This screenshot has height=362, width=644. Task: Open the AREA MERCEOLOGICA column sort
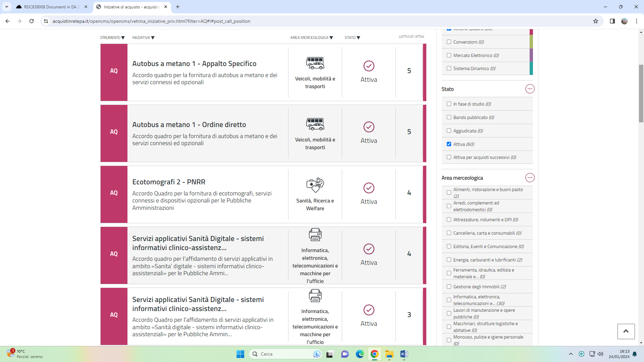311,38
